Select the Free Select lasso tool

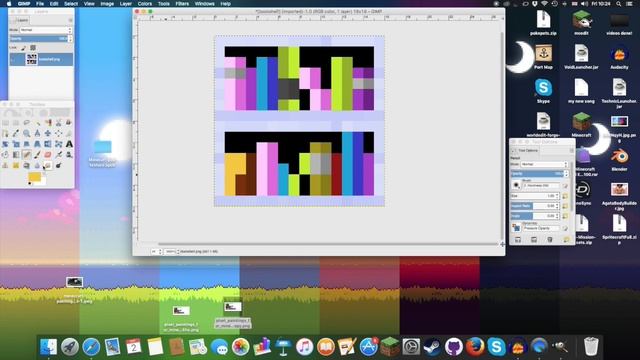pos(27,122)
